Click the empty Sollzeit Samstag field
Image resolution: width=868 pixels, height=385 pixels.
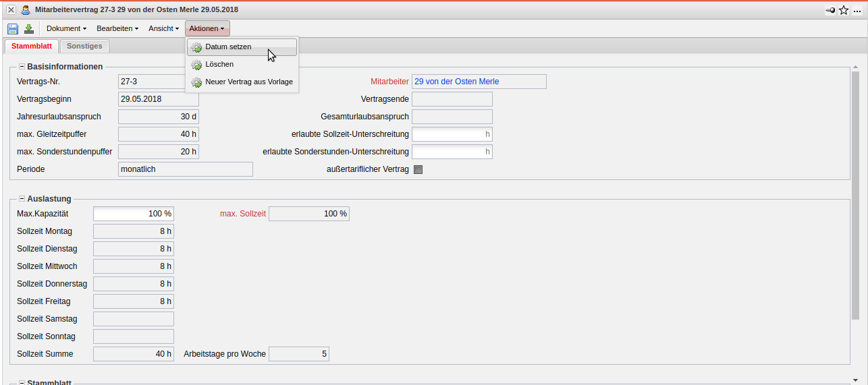click(x=134, y=319)
